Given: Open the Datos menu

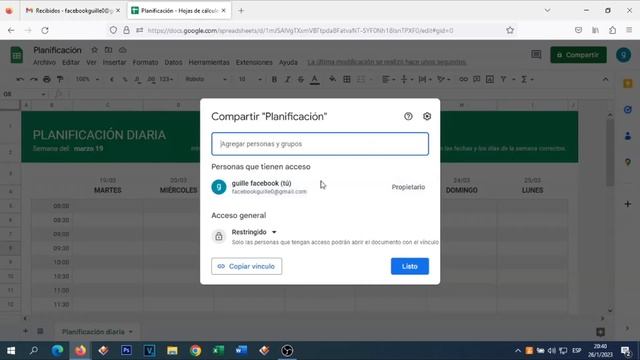Looking at the screenshot, I should 173,62.
